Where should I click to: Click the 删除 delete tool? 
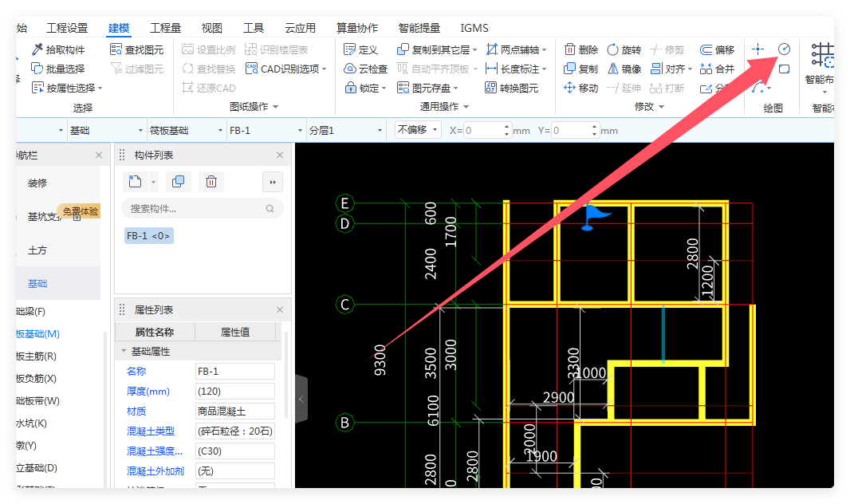point(581,50)
